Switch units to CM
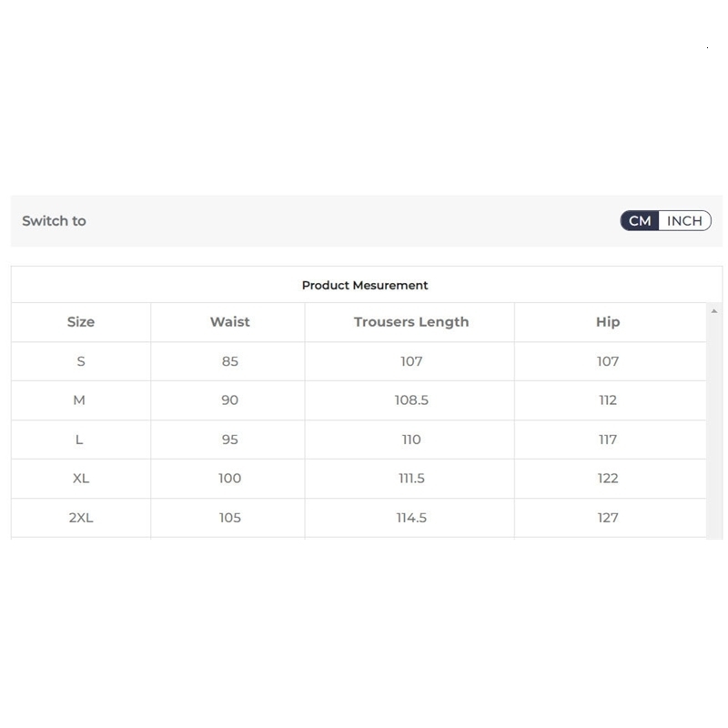The image size is (728, 728). pyautogui.click(x=640, y=221)
